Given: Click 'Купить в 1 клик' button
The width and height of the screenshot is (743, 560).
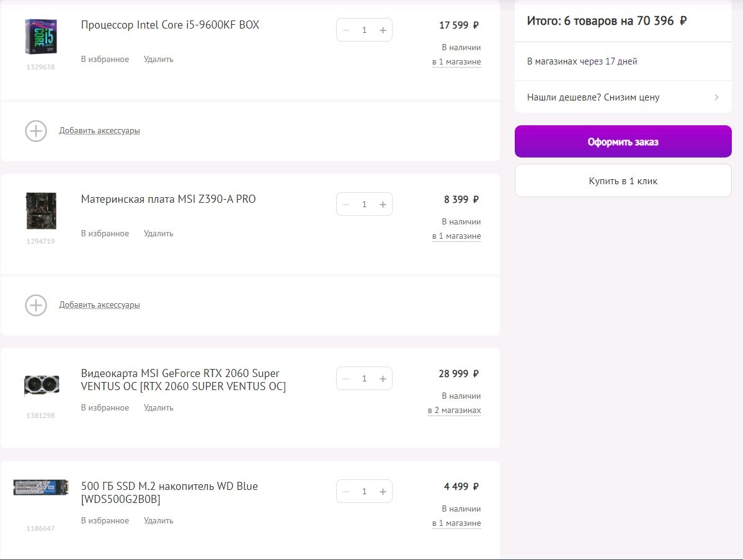Looking at the screenshot, I should (623, 180).
